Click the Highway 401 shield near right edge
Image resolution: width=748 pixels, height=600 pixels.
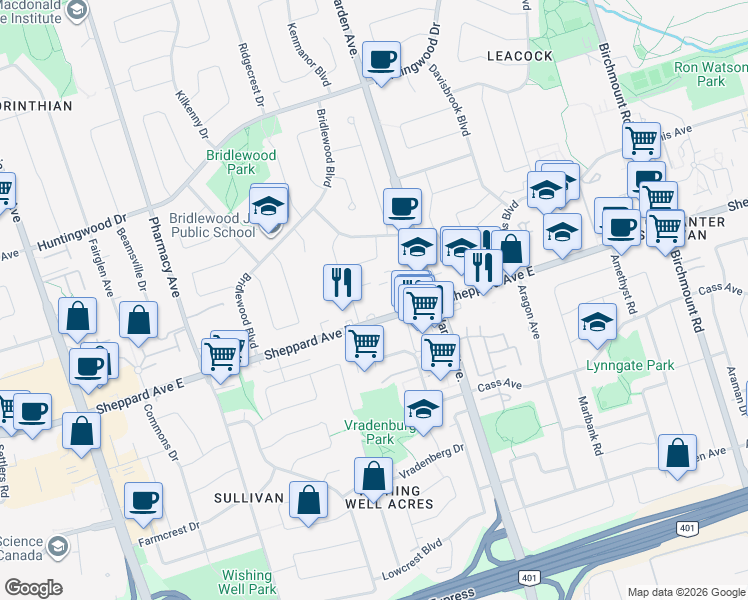tap(687, 528)
